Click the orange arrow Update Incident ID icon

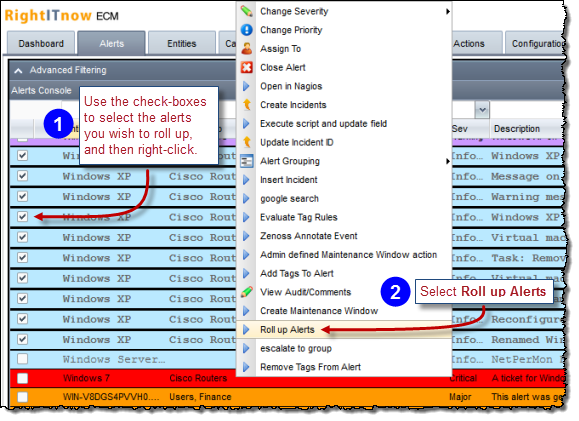(x=246, y=142)
